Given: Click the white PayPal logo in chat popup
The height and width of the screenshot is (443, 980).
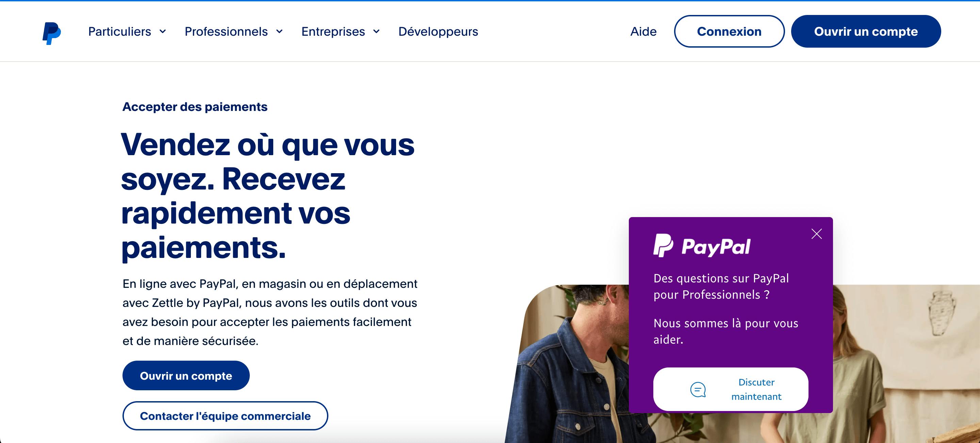Looking at the screenshot, I should pyautogui.click(x=702, y=246).
